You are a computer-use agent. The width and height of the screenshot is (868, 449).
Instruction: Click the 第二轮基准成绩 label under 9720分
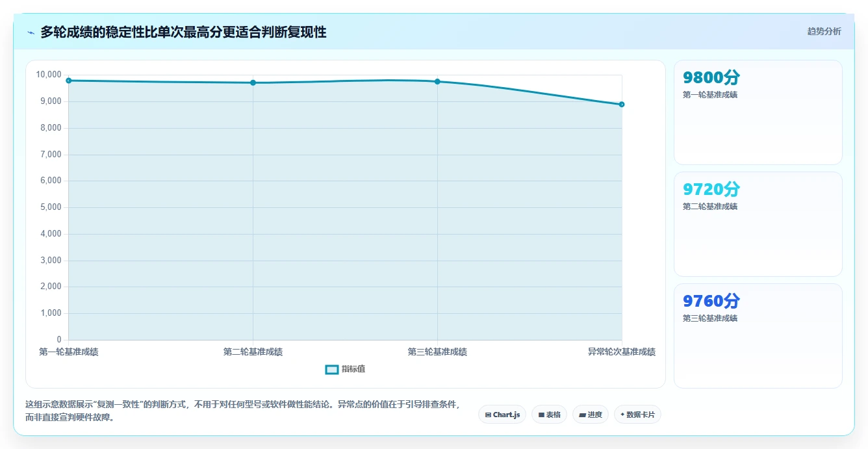pos(710,207)
